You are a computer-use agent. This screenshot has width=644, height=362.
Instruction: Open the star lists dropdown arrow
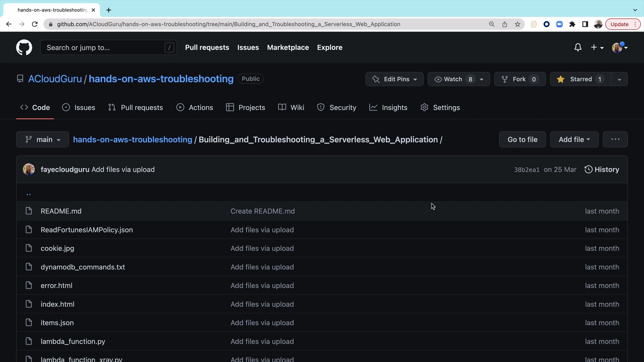tap(619, 79)
